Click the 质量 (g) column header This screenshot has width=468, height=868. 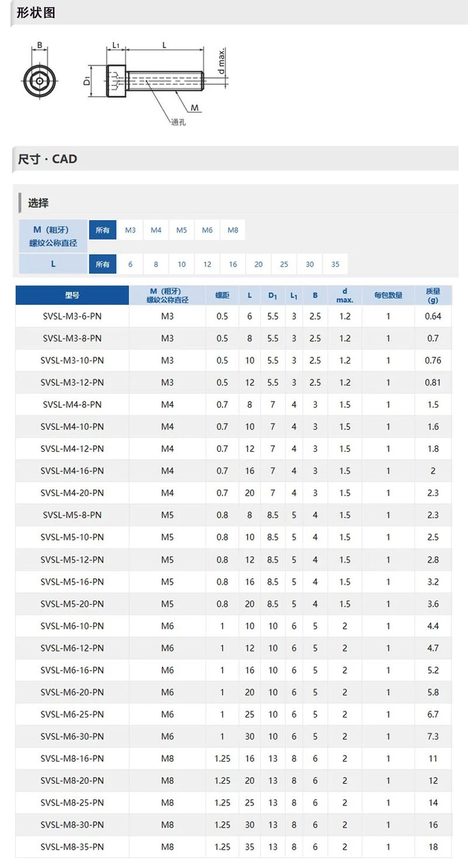click(x=433, y=295)
